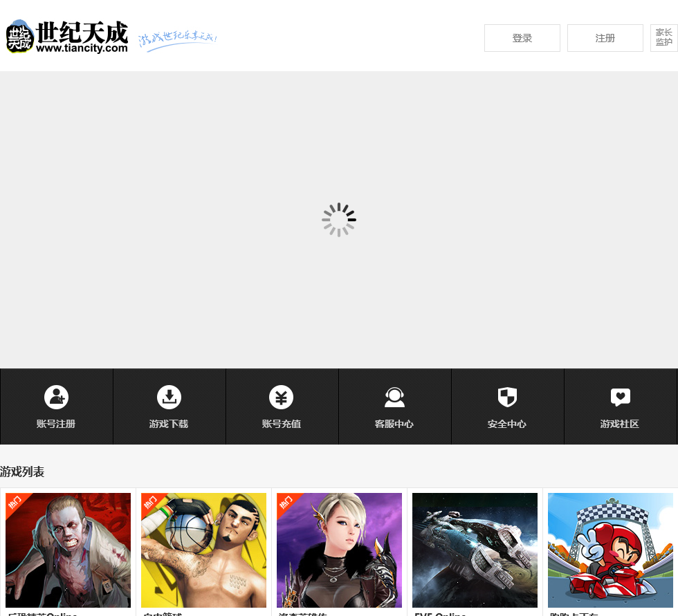Click the 账号注册 user-plus icon
The width and height of the screenshot is (678, 616).
point(56,397)
